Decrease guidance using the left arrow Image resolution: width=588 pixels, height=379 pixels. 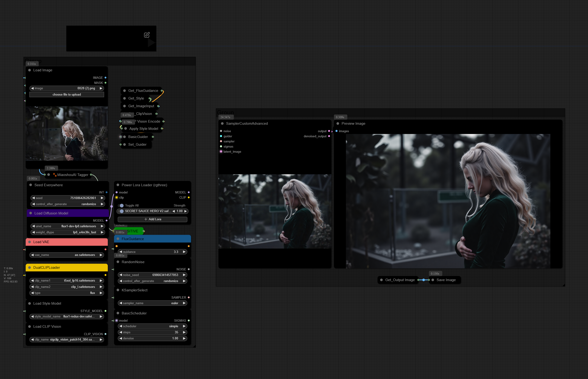pyautogui.click(x=121, y=252)
